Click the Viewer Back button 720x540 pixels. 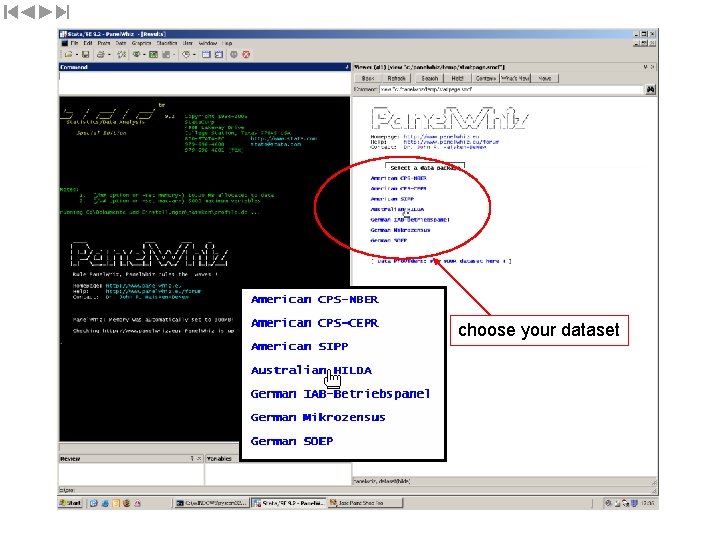tap(368, 79)
